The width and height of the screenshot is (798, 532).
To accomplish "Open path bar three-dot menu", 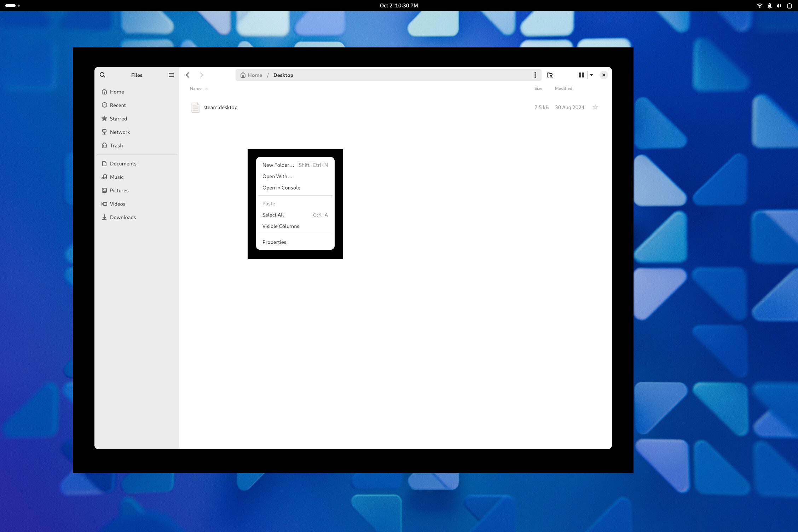I will tap(535, 75).
